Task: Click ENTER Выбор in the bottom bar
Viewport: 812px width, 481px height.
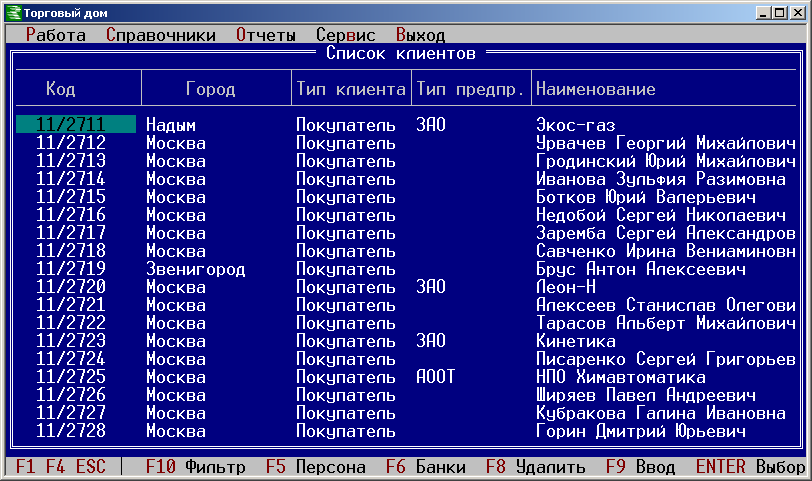Action: point(751,467)
